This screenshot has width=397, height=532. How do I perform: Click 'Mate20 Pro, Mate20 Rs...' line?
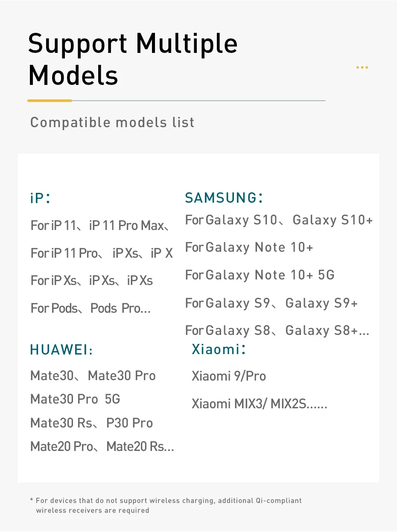(x=102, y=447)
